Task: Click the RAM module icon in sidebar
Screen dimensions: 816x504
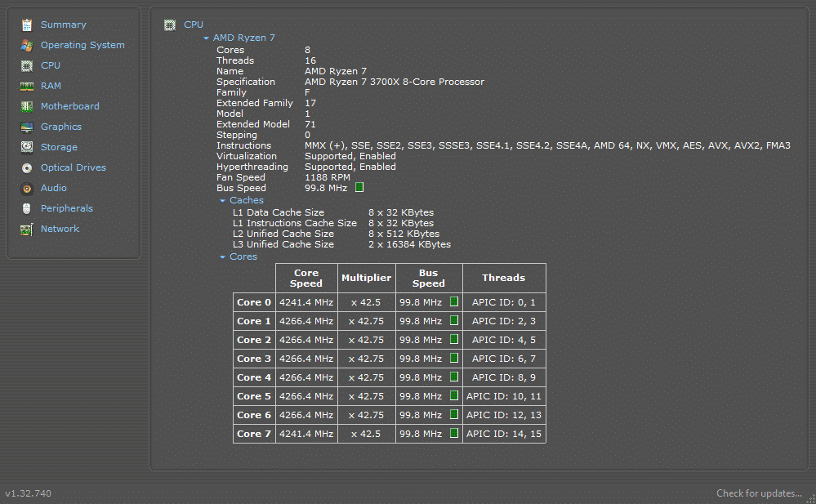Action: click(x=27, y=87)
